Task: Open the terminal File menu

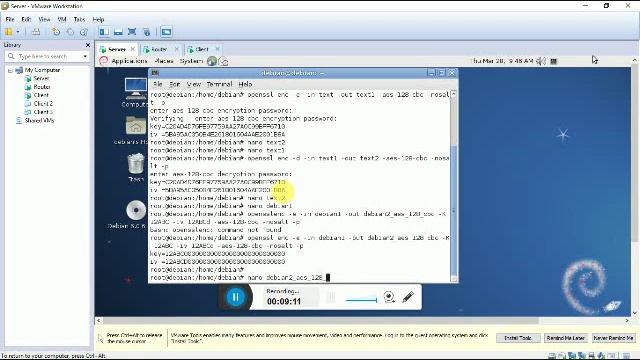Action: pyautogui.click(x=158, y=84)
